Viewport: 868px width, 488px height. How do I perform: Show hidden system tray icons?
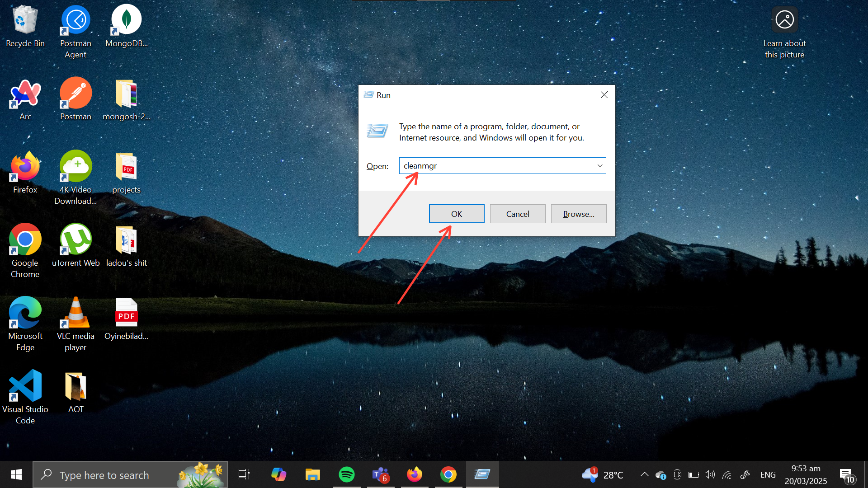(644, 474)
